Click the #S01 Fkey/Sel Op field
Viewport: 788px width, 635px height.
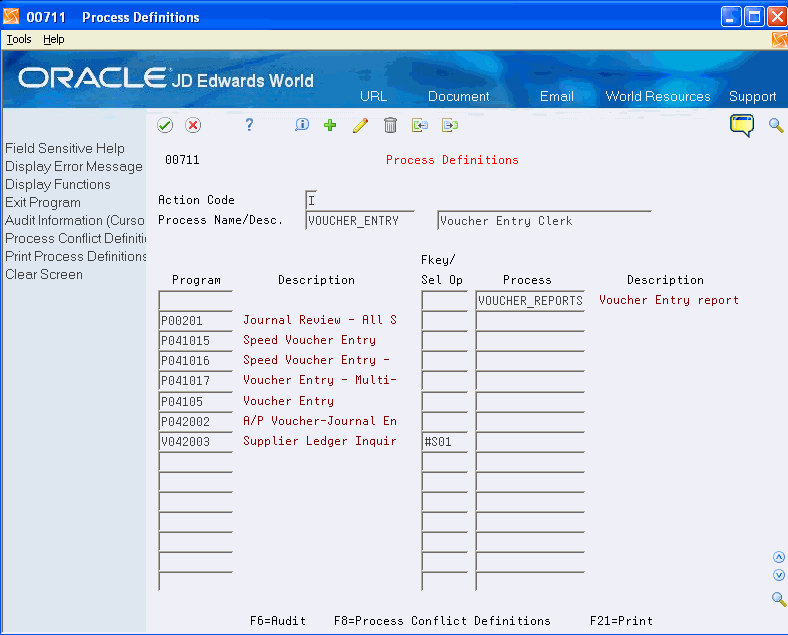[x=444, y=442]
